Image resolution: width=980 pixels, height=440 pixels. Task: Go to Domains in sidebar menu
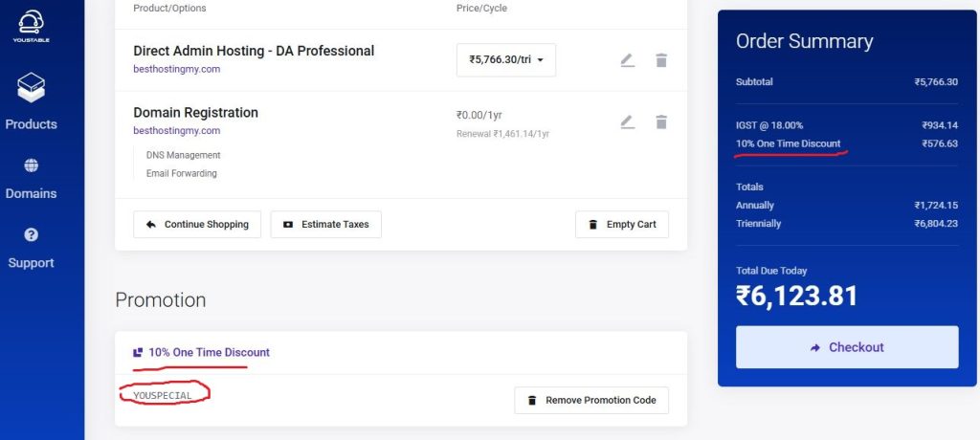(x=32, y=193)
